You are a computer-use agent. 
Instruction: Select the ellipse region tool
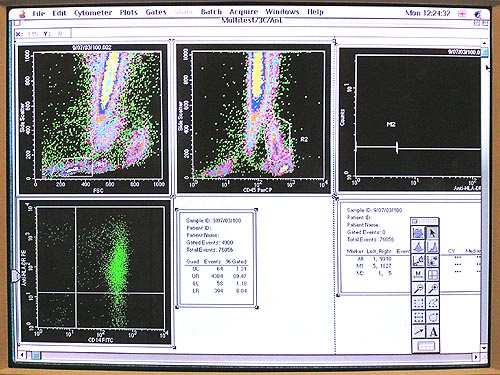point(432,317)
